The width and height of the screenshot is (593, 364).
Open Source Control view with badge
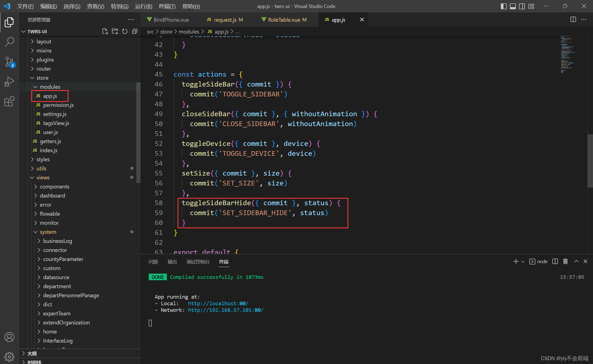(9, 62)
